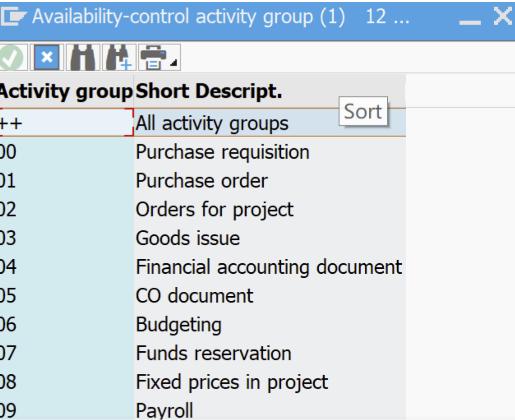Click the binoculars Find icon
Image resolution: width=515 pixels, height=420 pixels.
point(83,58)
